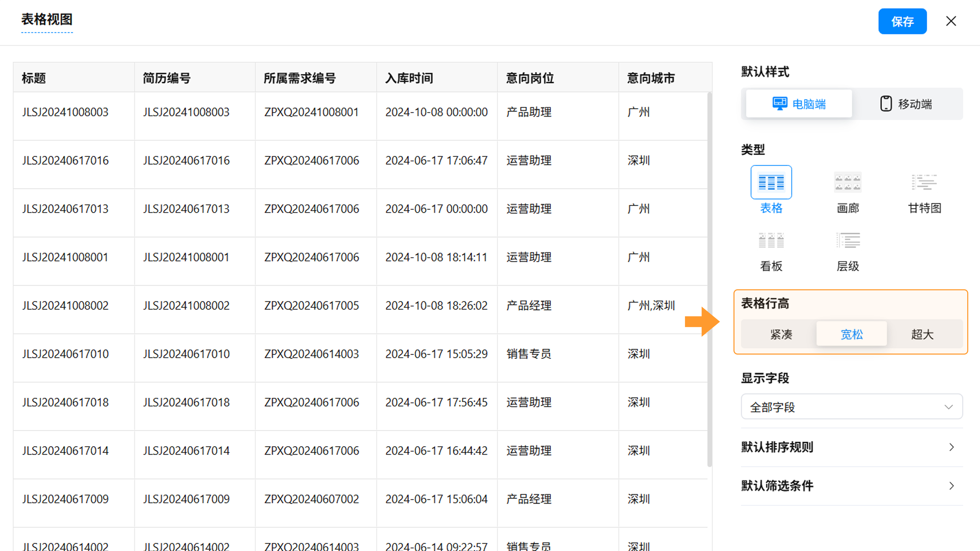
Task: Set table row height to 宽松
Action: [x=851, y=334]
